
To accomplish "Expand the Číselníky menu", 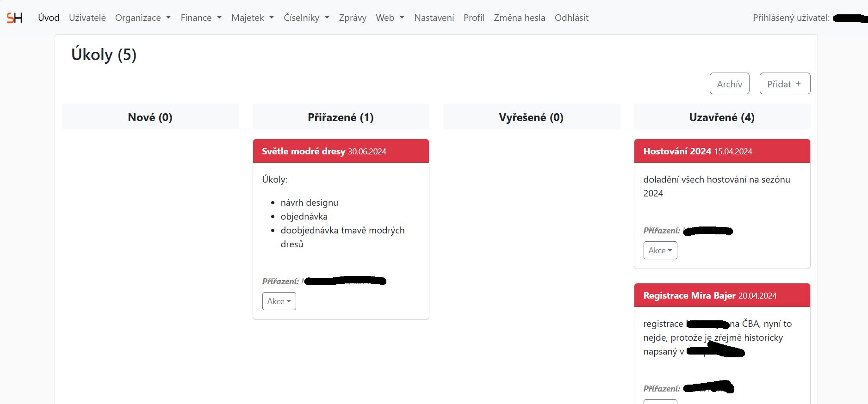I will [x=306, y=18].
